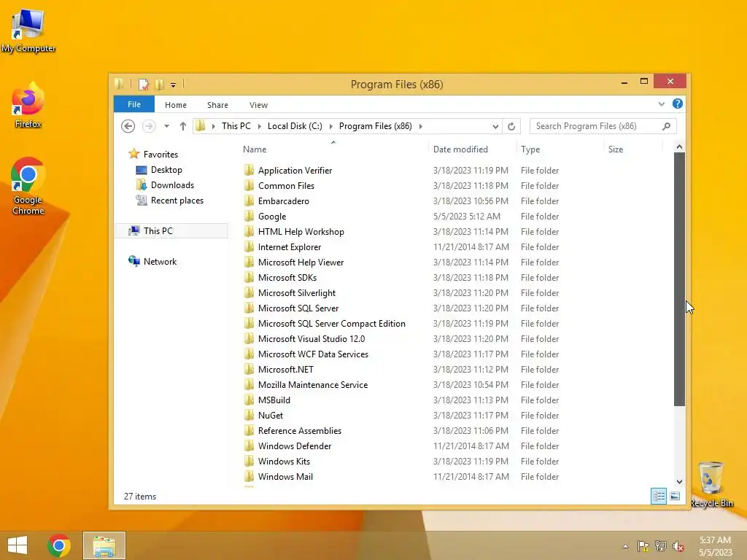This screenshot has height=560, width=747.
Task: Click Local Disk (C:) breadcrumb
Action: pyautogui.click(x=295, y=126)
